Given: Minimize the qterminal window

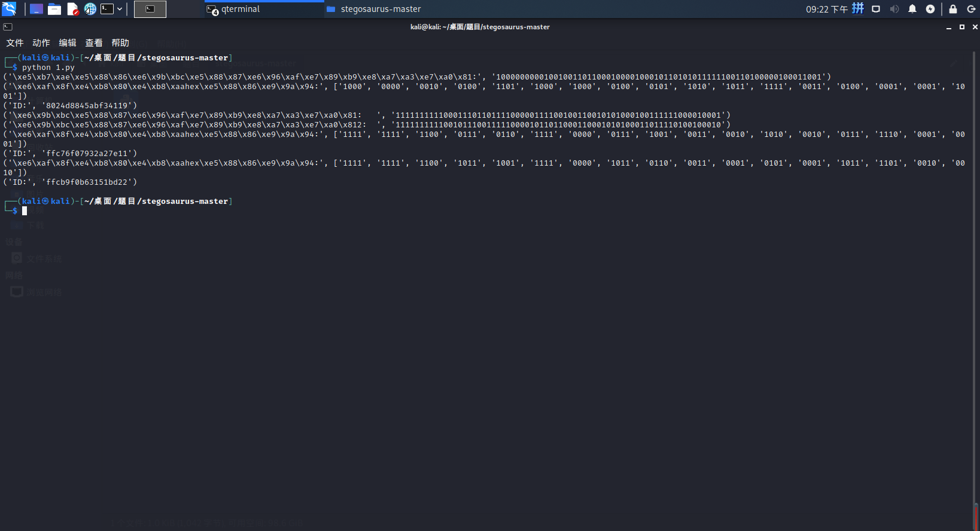Looking at the screenshot, I should (949, 27).
